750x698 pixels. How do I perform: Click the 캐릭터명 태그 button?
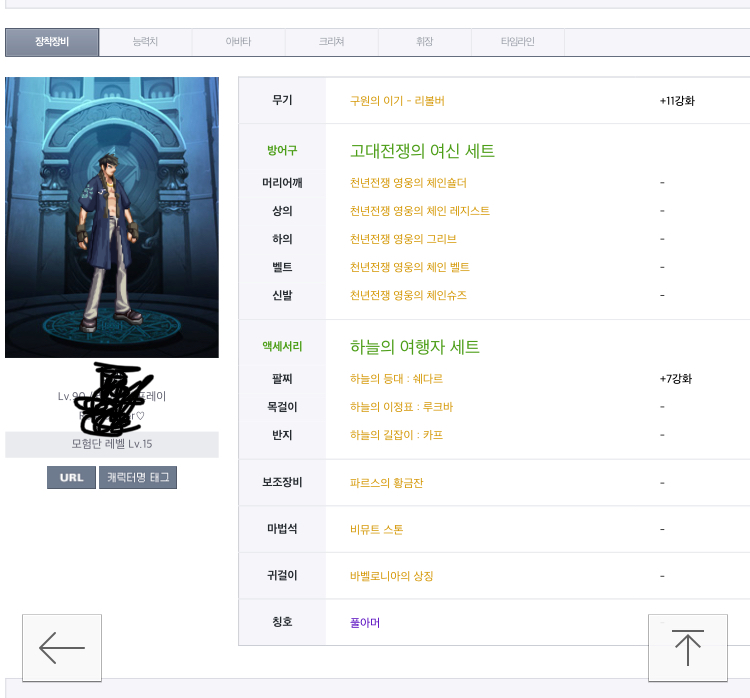[x=138, y=478]
